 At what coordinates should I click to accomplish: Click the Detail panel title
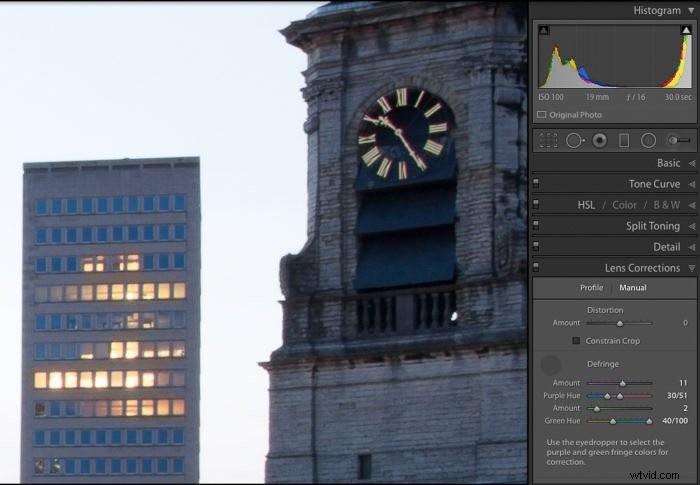(x=667, y=247)
